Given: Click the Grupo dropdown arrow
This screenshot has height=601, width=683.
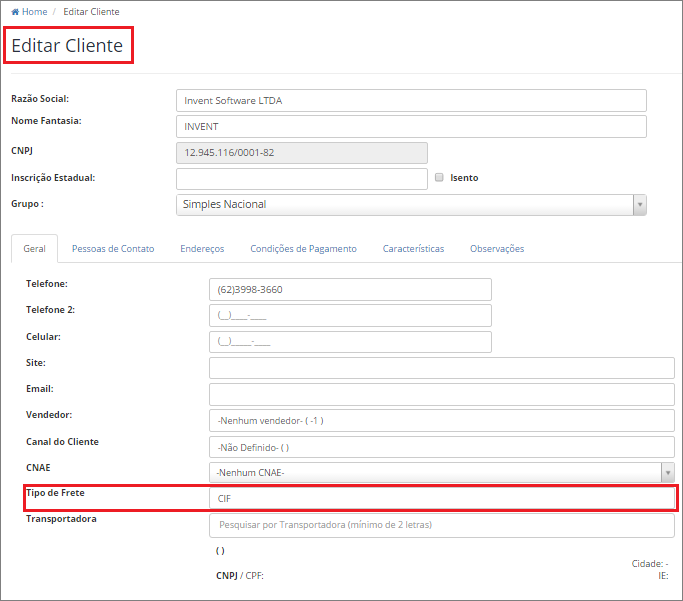Looking at the screenshot, I should pyautogui.click(x=640, y=205).
